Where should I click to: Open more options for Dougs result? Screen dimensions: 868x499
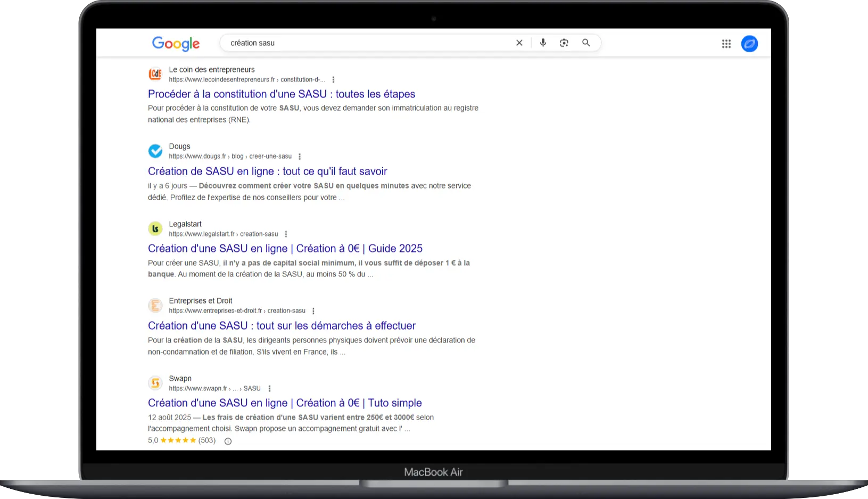click(300, 157)
